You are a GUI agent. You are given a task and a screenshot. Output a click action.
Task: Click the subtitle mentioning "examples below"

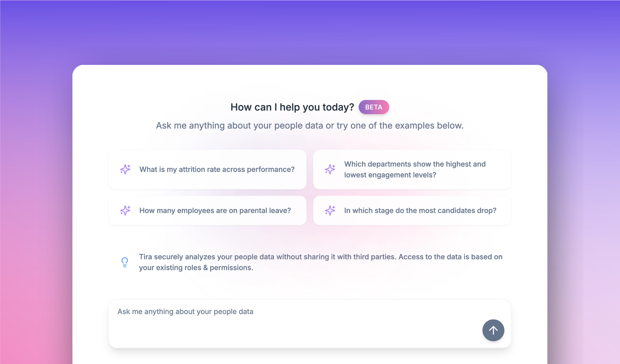point(309,126)
